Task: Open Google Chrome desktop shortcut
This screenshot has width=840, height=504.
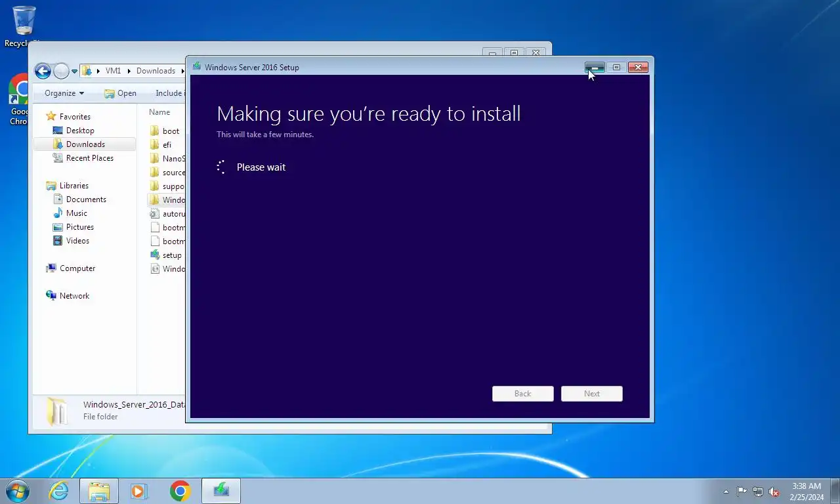Action: [x=18, y=100]
